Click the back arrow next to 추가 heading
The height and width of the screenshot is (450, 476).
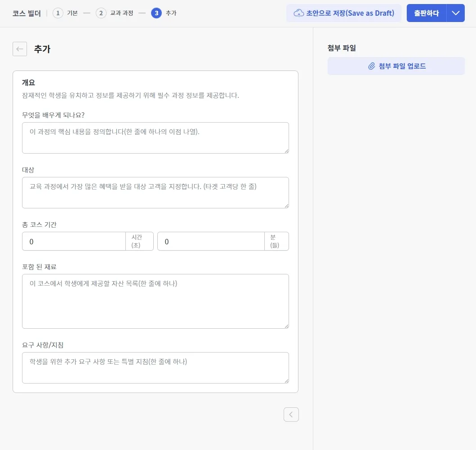(x=19, y=49)
